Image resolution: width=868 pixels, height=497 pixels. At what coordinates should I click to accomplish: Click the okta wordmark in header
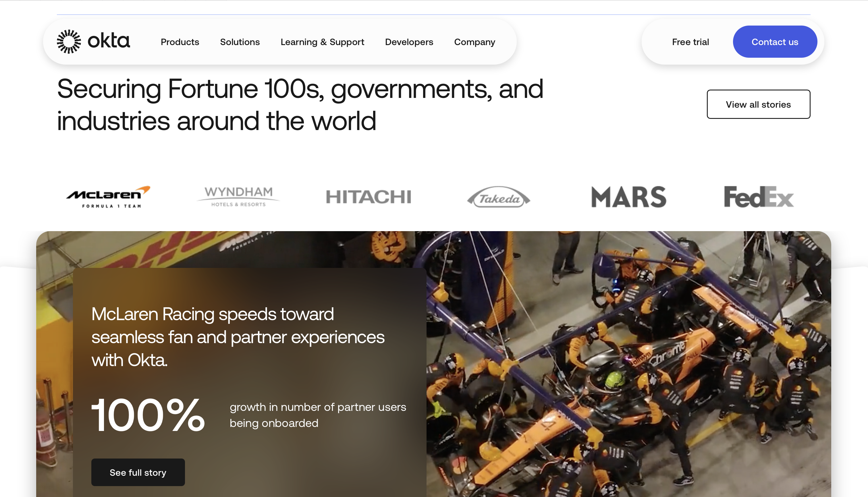pyautogui.click(x=109, y=41)
